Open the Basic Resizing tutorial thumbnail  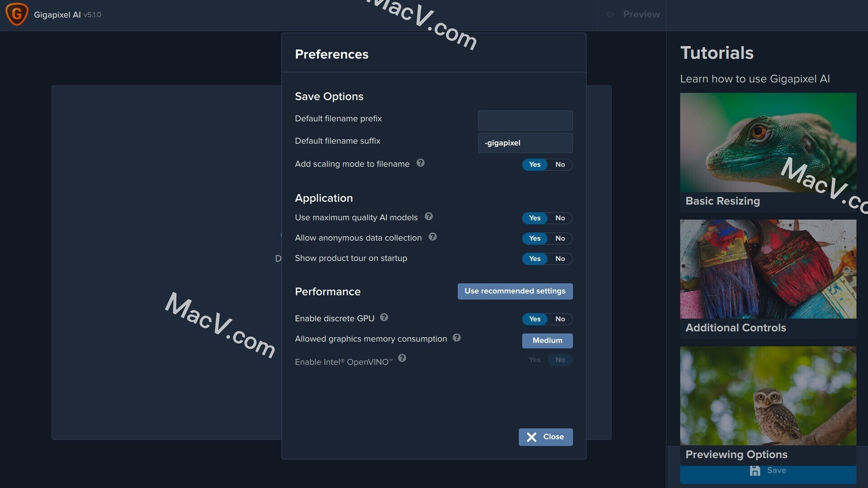(768, 143)
